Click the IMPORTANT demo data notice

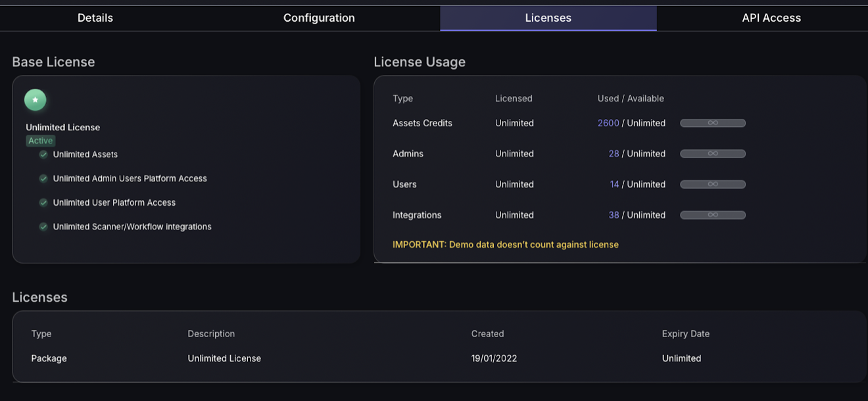pyautogui.click(x=506, y=245)
